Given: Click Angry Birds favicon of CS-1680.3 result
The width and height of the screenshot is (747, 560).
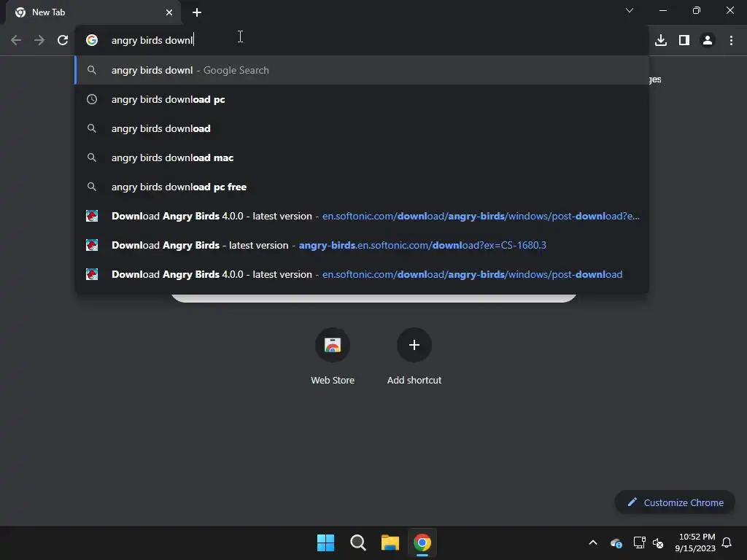Looking at the screenshot, I should 92,245.
